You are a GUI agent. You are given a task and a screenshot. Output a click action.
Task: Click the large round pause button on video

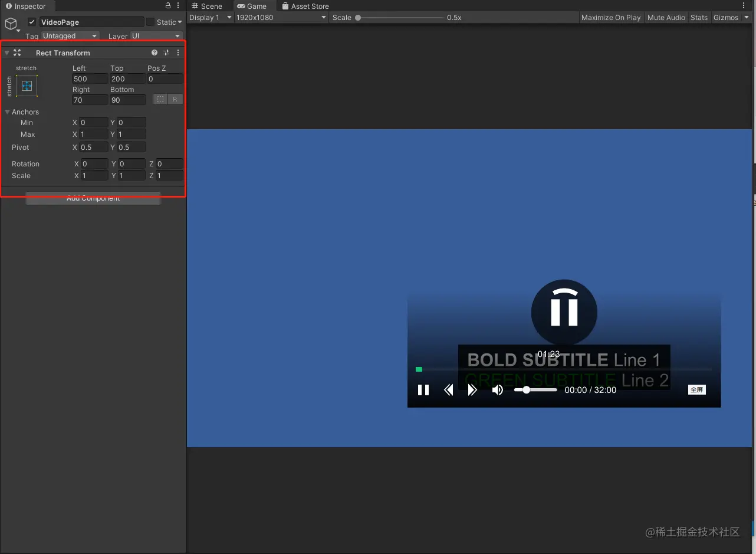pos(564,312)
